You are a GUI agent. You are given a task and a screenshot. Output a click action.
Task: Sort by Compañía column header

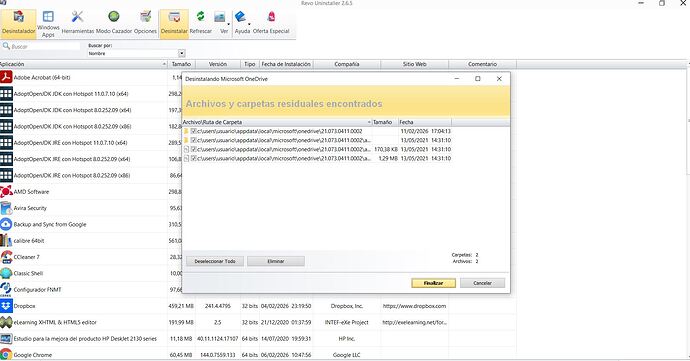(347, 64)
